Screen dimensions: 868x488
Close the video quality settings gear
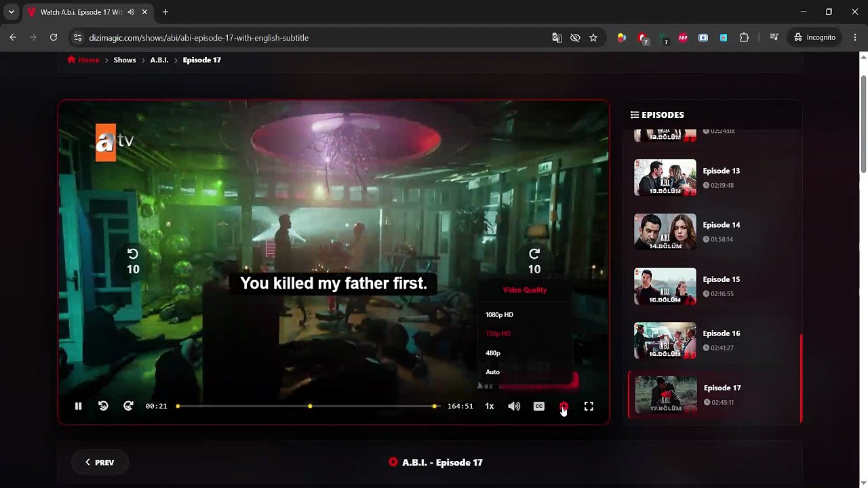[x=564, y=406]
